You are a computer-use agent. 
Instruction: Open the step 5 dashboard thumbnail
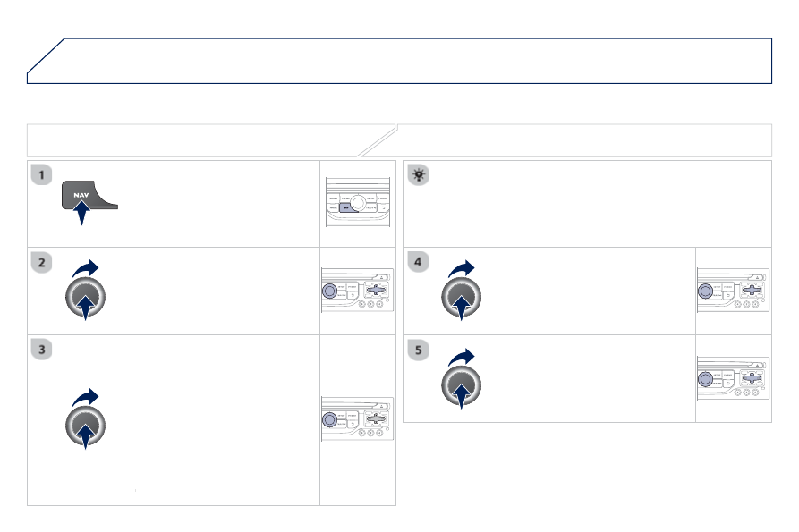(734, 378)
